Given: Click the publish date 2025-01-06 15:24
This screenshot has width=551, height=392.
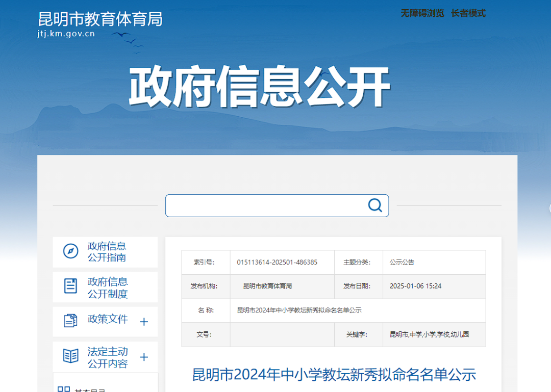Looking at the screenshot, I should point(415,286).
